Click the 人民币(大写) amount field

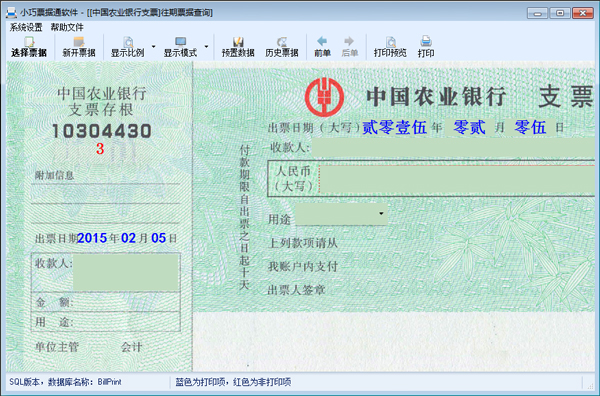(457, 179)
